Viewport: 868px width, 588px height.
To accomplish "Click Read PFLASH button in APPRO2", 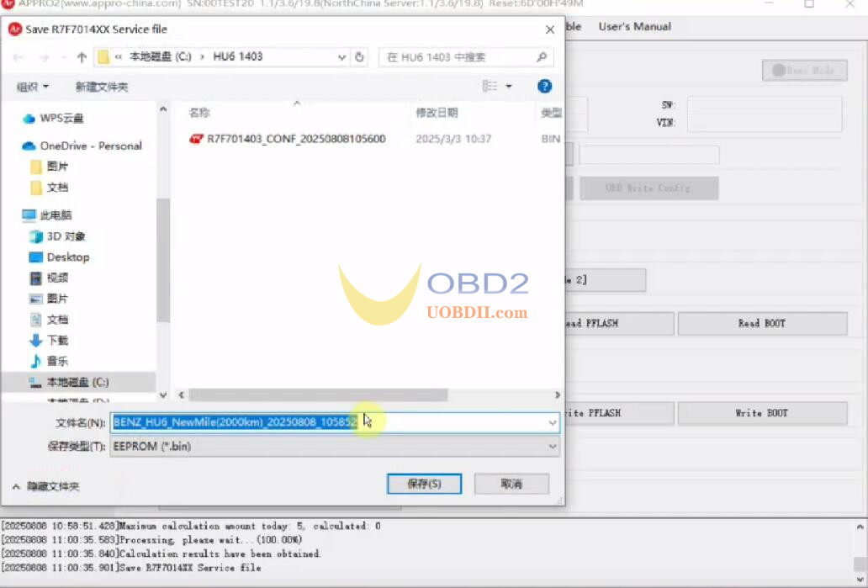I will [x=619, y=323].
